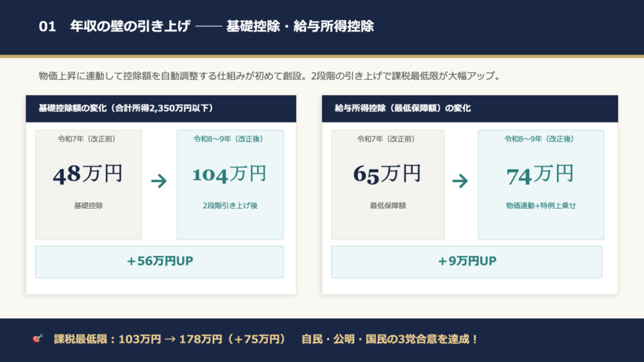Select the 給与所得控除（最低保障額）の変化 panel header
This screenshot has height=362, width=644.
[403, 108]
